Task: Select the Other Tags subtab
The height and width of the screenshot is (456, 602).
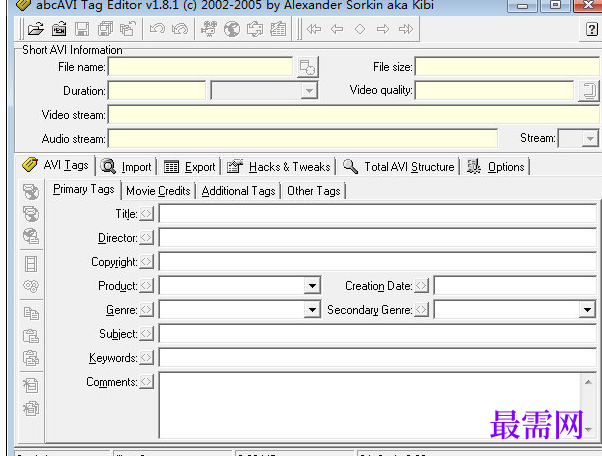Action: click(x=314, y=191)
